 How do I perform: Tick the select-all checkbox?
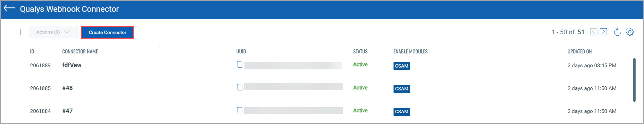point(17,32)
